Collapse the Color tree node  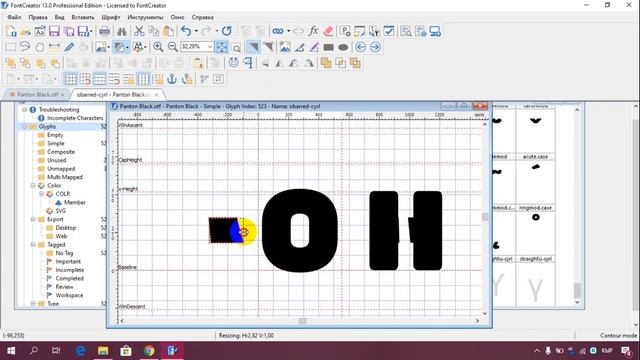click(33, 185)
